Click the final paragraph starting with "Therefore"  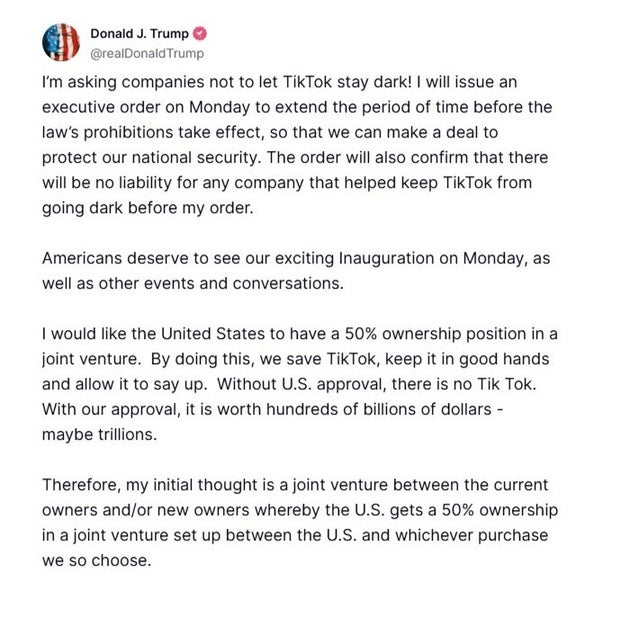coord(298,521)
